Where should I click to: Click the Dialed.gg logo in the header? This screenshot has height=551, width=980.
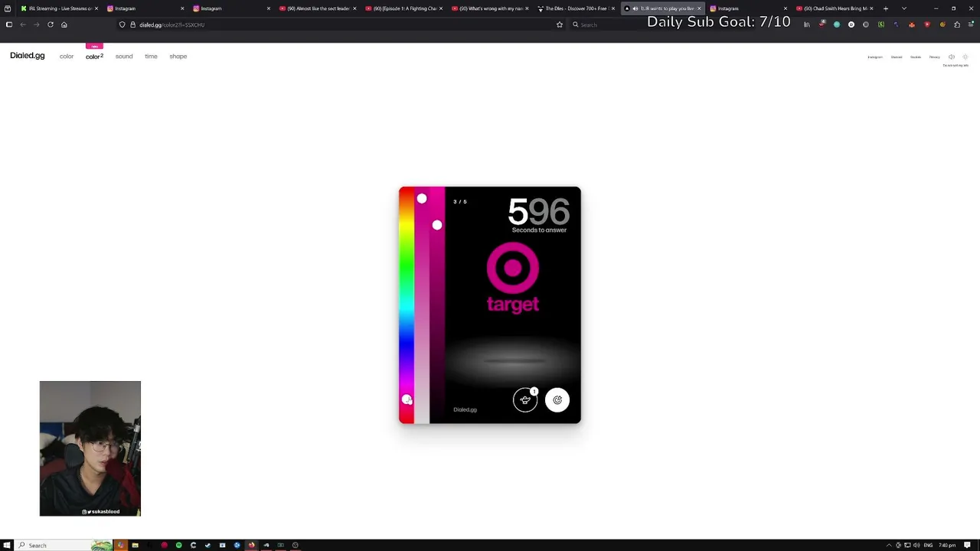coord(28,56)
